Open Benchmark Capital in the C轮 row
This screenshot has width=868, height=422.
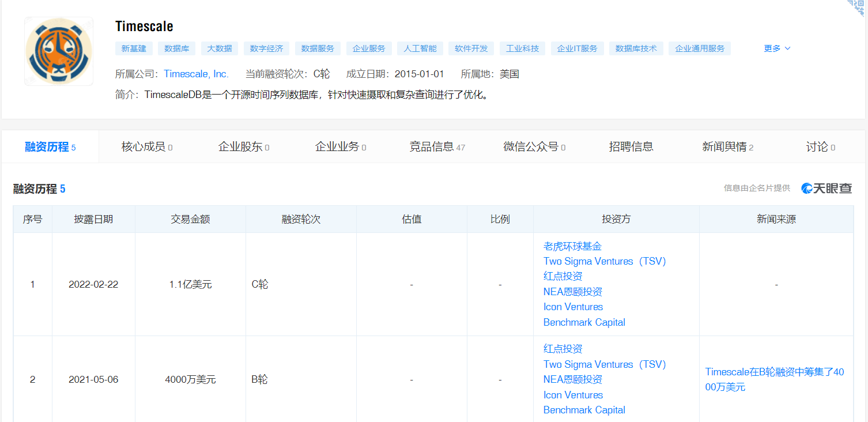point(584,322)
